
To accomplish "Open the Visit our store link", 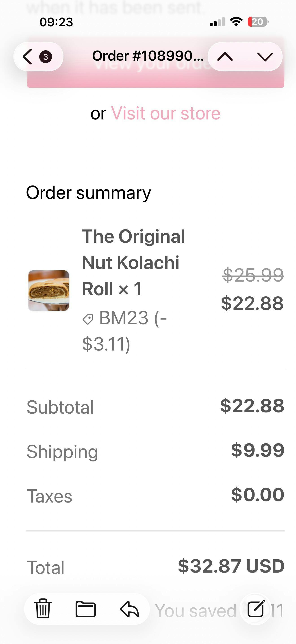I will point(165,113).
